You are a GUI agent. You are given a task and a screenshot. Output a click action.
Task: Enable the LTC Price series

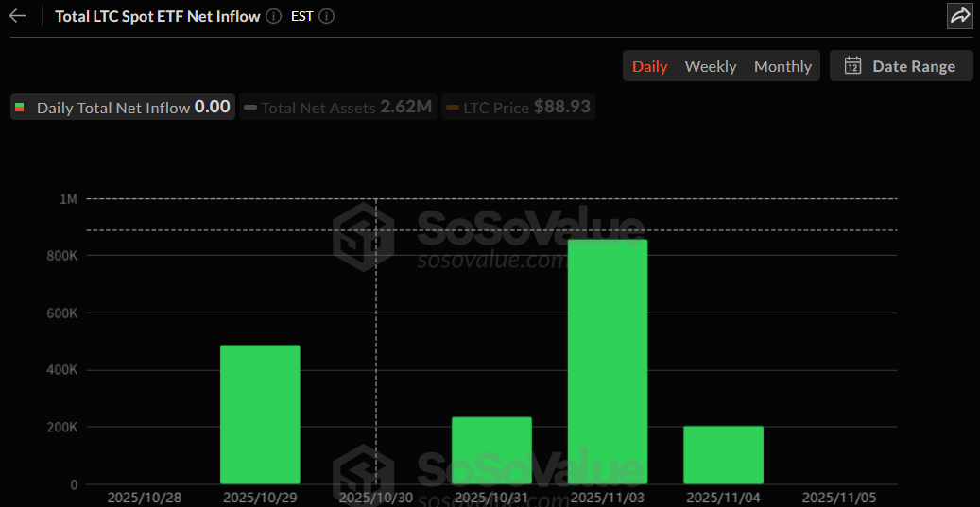pyautogui.click(x=518, y=108)
